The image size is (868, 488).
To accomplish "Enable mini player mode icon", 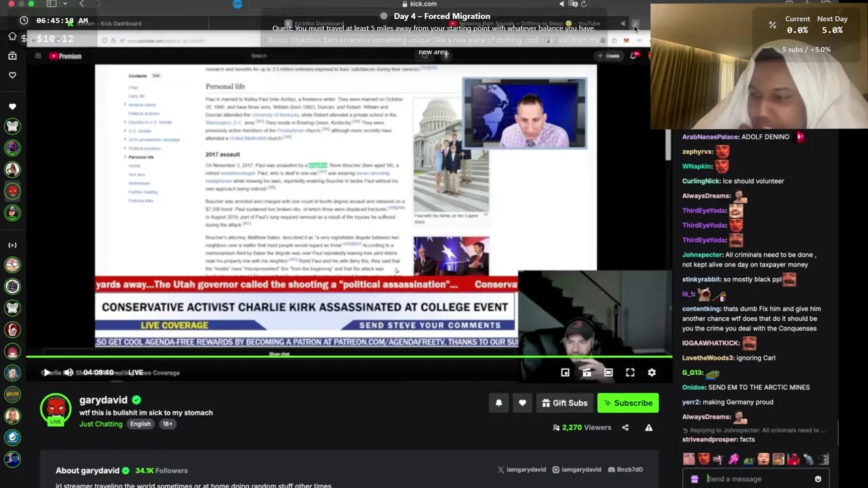I will (565, 372).
